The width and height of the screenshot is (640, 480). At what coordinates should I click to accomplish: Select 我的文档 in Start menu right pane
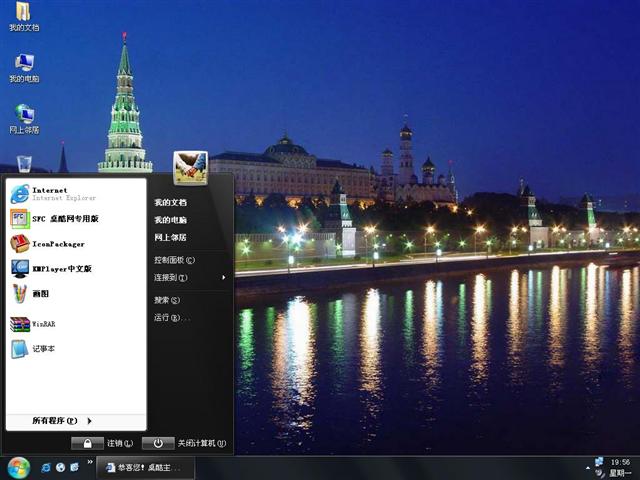pyautogui.click(x=170, y=202)
